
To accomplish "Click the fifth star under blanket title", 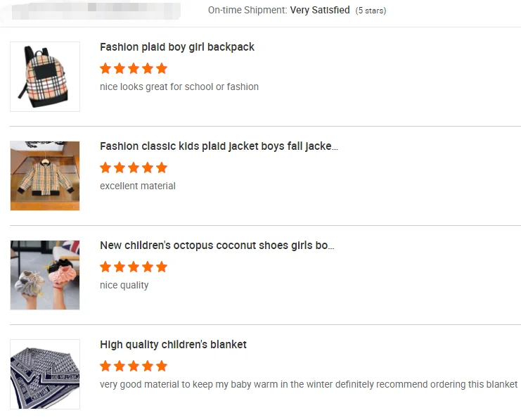I will [162, 366].
